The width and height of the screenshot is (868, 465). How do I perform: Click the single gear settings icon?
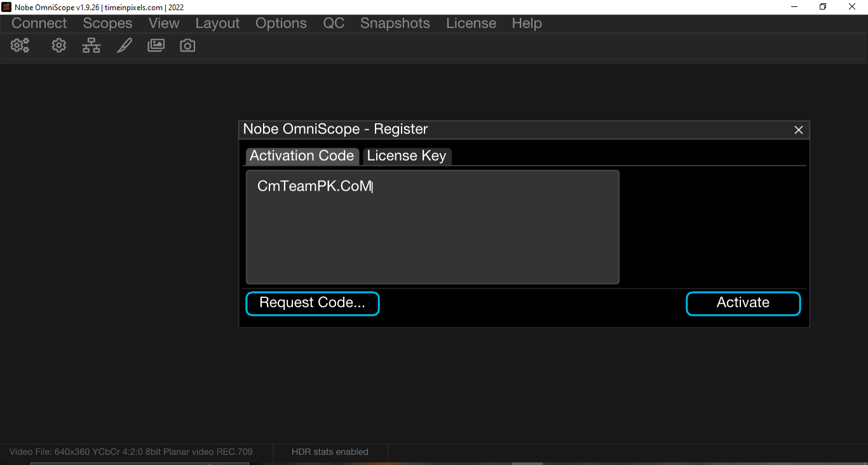pos(59,46)
